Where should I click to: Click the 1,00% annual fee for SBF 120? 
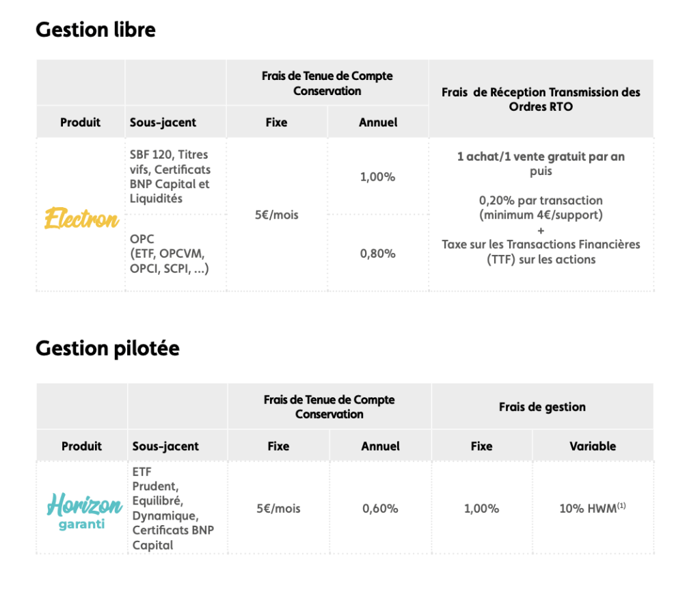(x=377, y=177)
